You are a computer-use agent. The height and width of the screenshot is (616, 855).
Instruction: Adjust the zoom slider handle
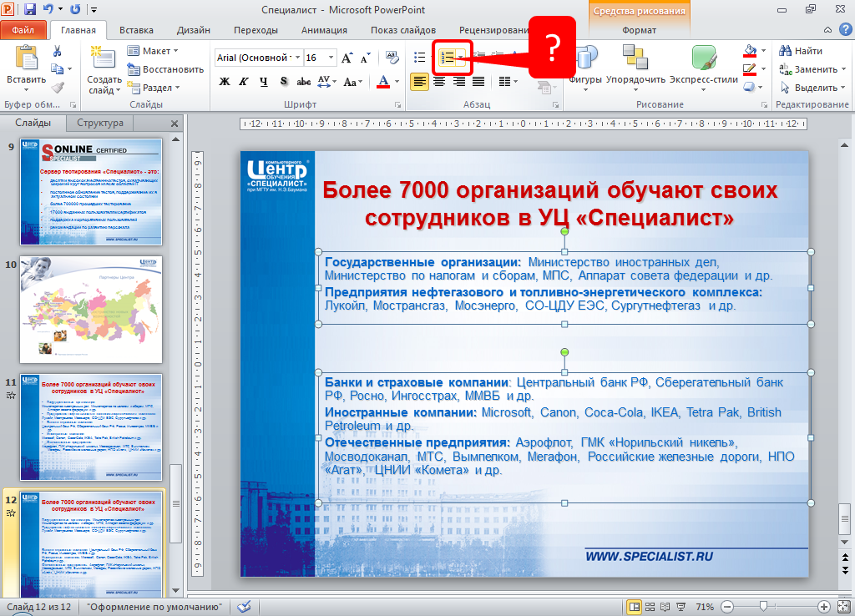pyautogui.click(x=763, y=606)
